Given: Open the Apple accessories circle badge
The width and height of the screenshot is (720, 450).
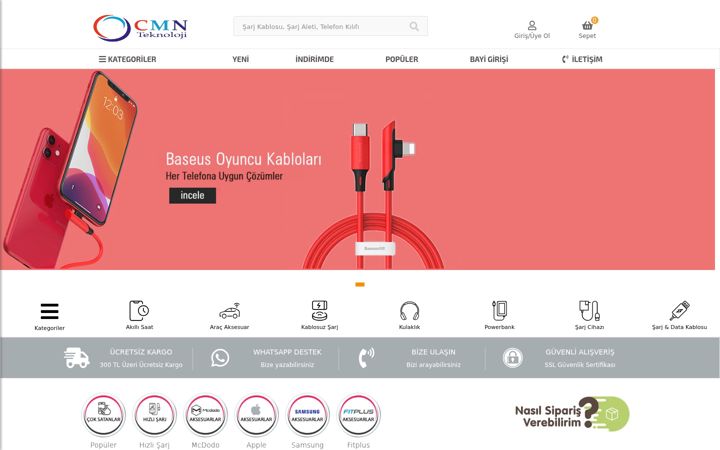Looking at the screenshot, I should (257, 415).
